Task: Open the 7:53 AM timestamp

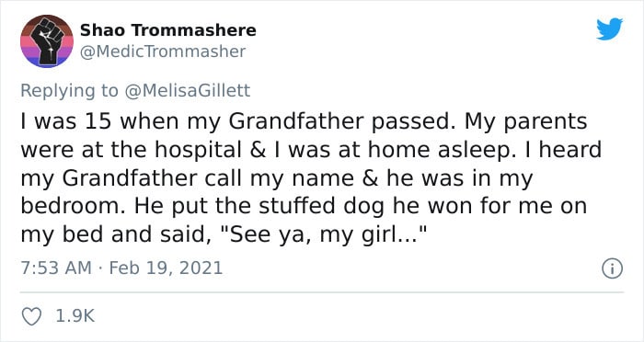Action: point(56,268)
